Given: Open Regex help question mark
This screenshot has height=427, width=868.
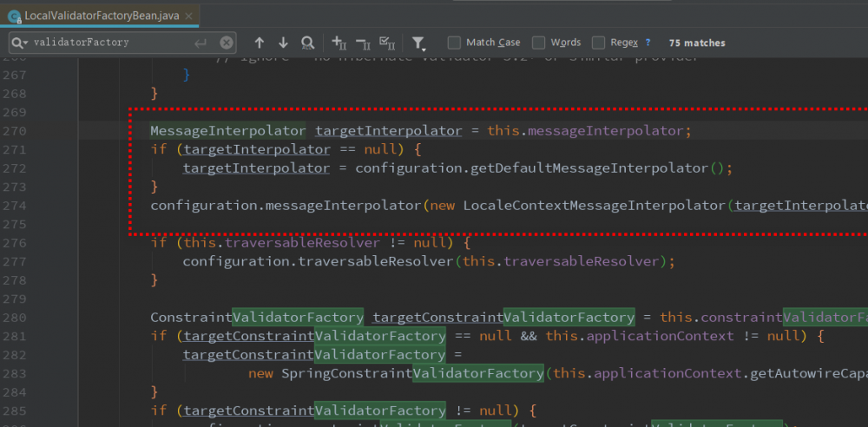Looking at the screenshot, I should (648, 43).
